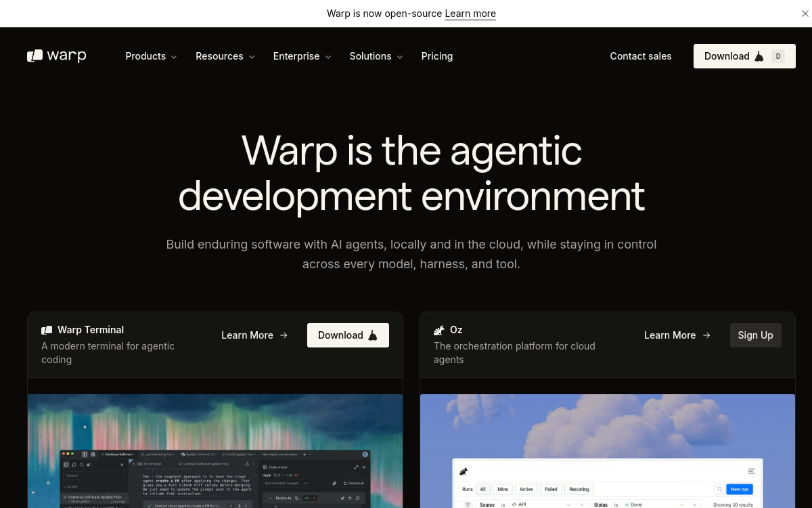Click 'A modern terminal for agentic coding' text
The height and width of the screenshot is (508, 812).
108,353
